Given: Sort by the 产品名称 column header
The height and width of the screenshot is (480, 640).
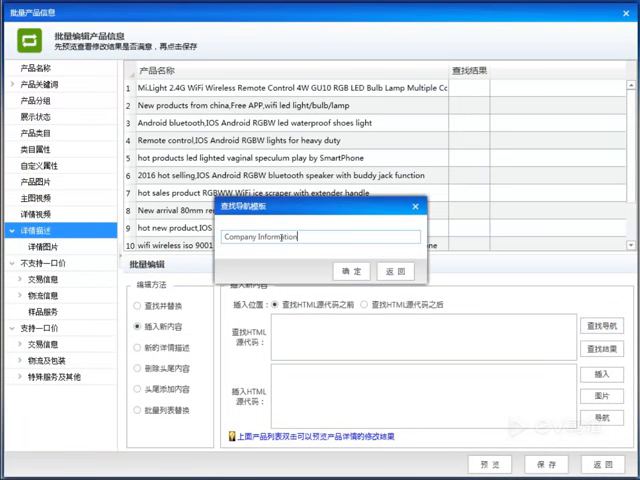Looking at the screenshot, I should coord(292,71).
